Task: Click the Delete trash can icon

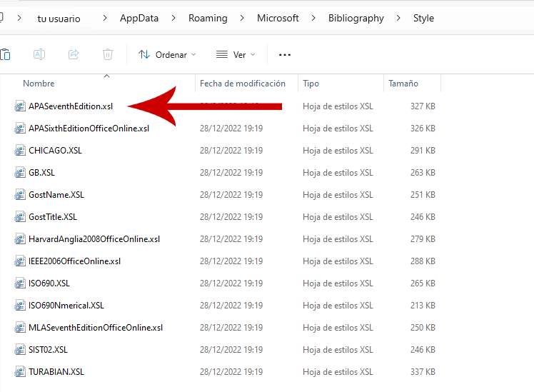Action: pyautogui.click(x=108, y=54)
